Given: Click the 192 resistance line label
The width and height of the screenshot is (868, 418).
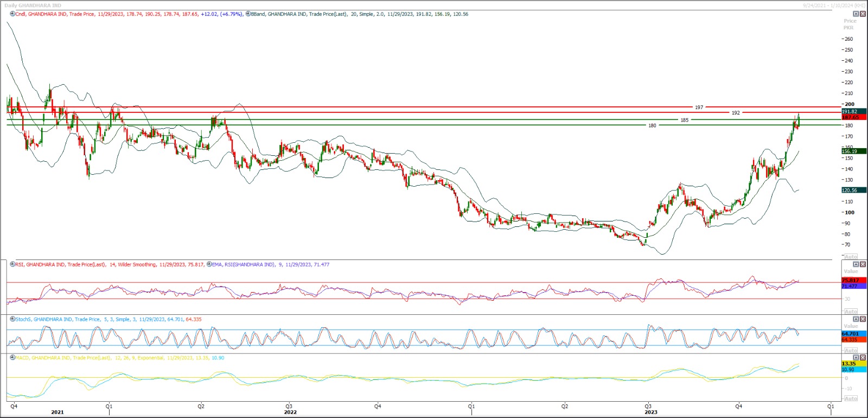Looking at the screenshot, I should 735,113.
